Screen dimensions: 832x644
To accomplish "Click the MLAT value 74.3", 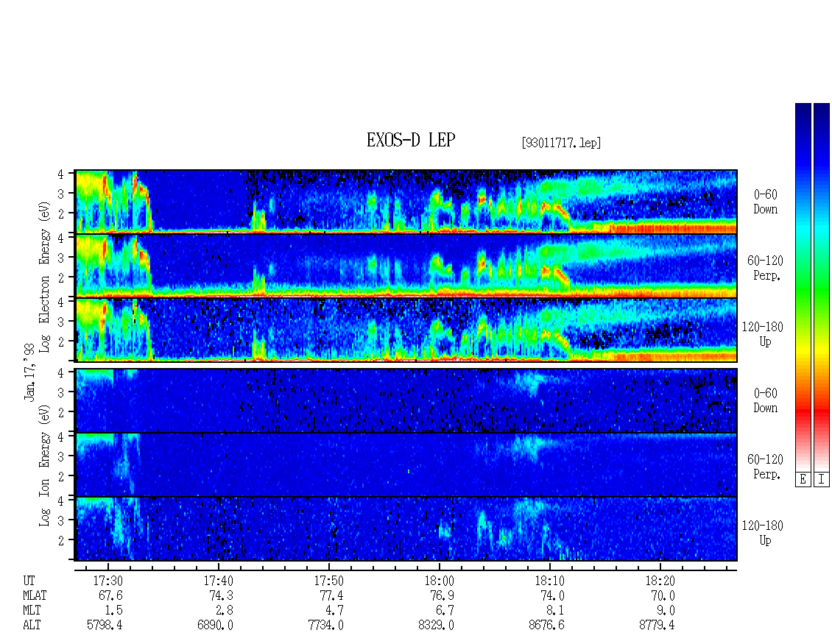I will pos(221,595).
